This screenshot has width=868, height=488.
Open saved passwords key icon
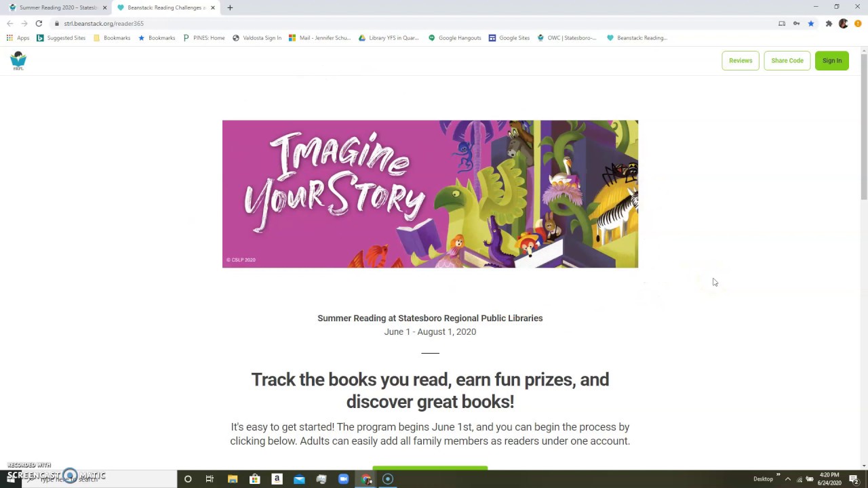pos(796,23)
